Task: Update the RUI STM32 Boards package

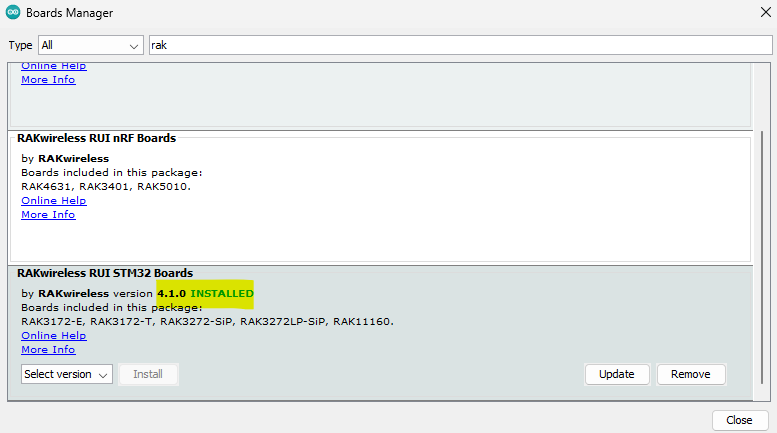Action: tap(616, 374)
